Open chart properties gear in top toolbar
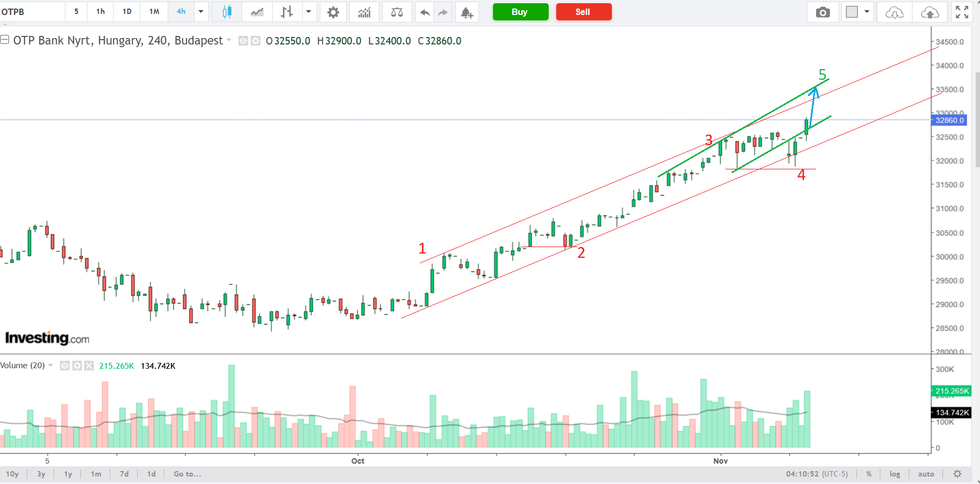The image size is (980, 484). [333, 12]
